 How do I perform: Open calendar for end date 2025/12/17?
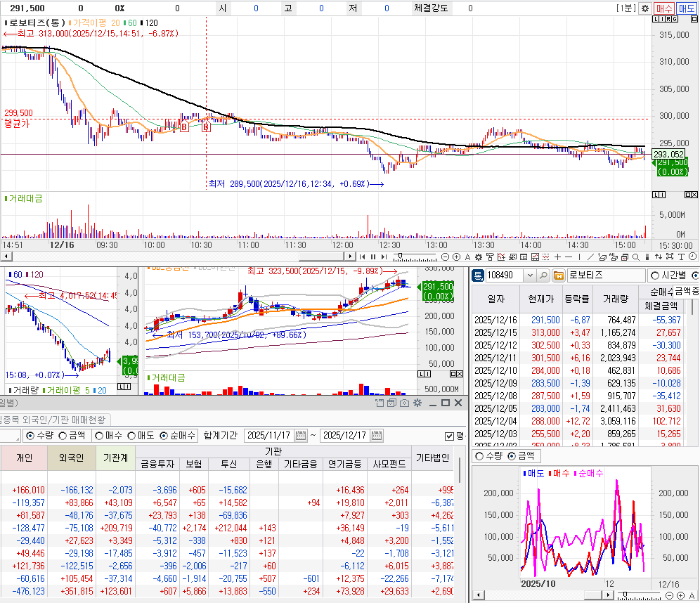coord(377,436)
